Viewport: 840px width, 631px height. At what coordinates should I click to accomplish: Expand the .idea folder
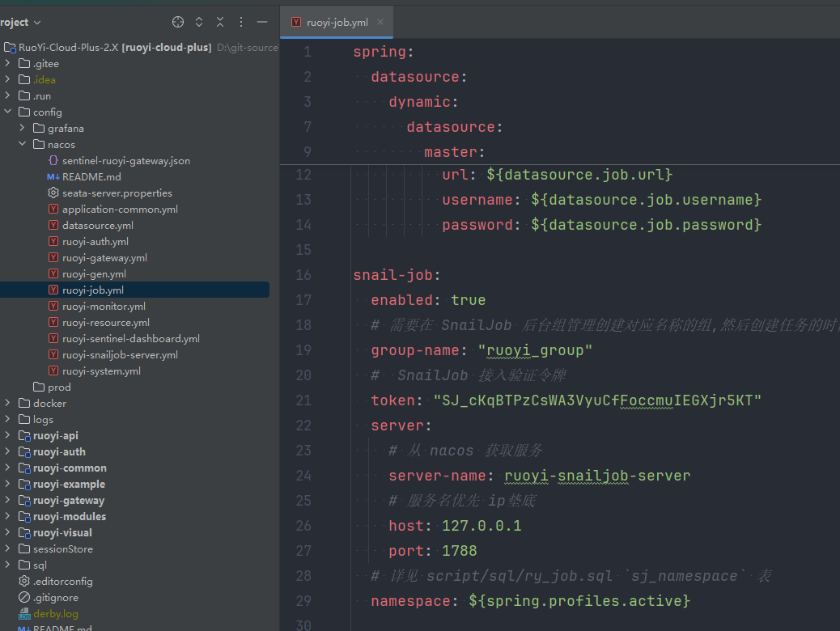(x=7, y=79)
